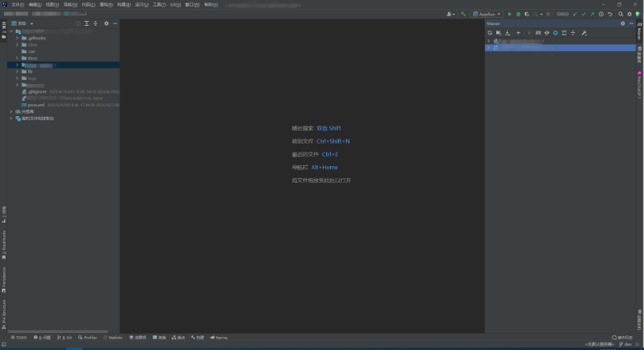Execute Maven goal 'm' icon
644x350 pixels.
coord(537,33)
